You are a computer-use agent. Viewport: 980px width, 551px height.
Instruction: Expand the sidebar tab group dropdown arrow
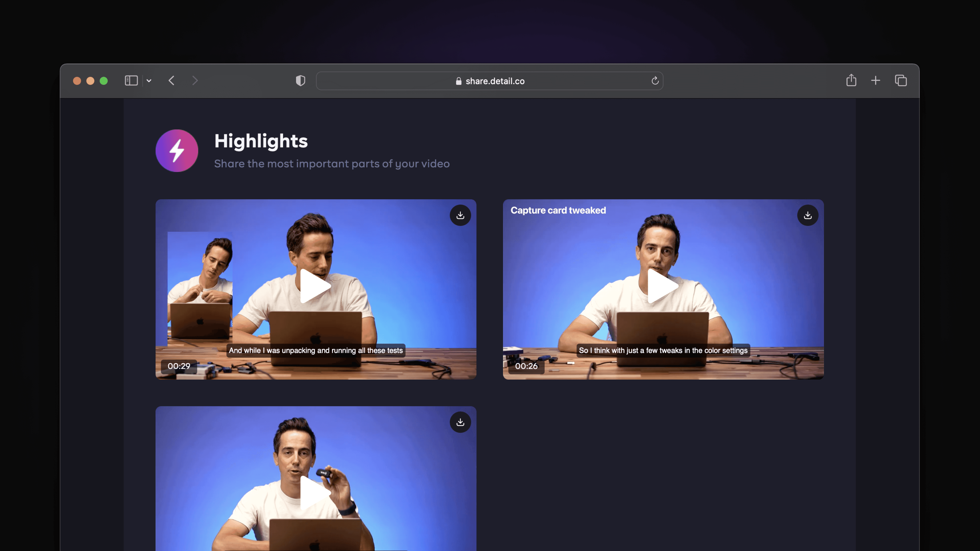point(149,81)
